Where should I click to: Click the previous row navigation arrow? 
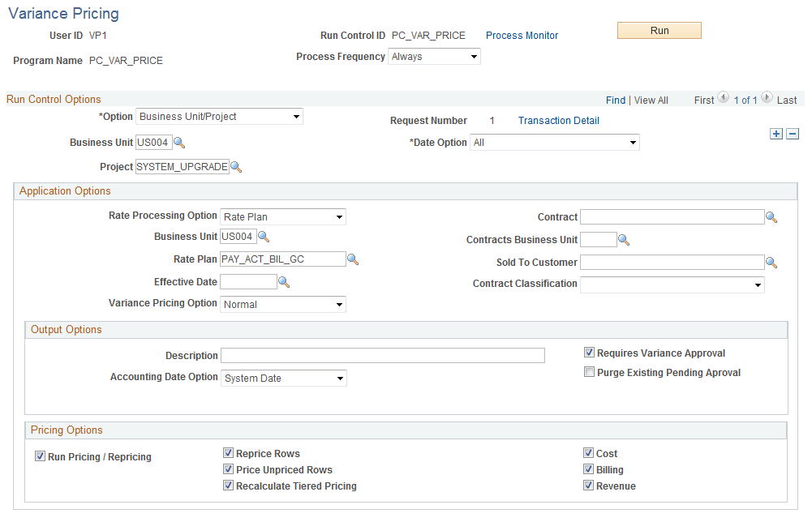click(x=724, y=99)
